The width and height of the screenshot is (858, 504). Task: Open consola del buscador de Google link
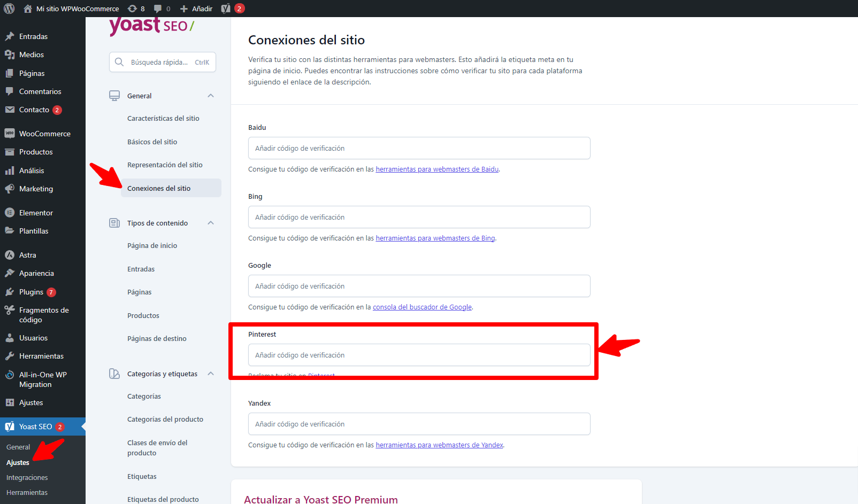coord(422,307)
